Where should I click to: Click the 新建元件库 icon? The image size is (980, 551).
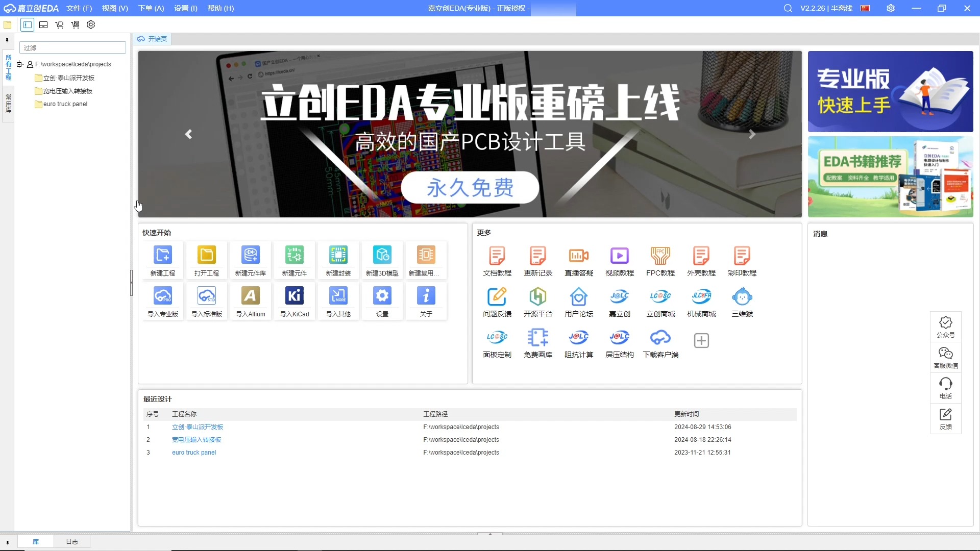[251, 255]
